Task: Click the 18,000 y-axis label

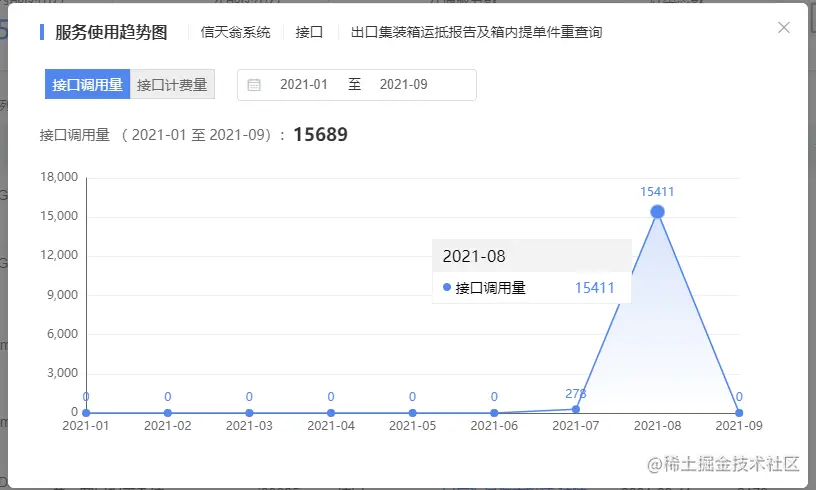Action: 59,177
